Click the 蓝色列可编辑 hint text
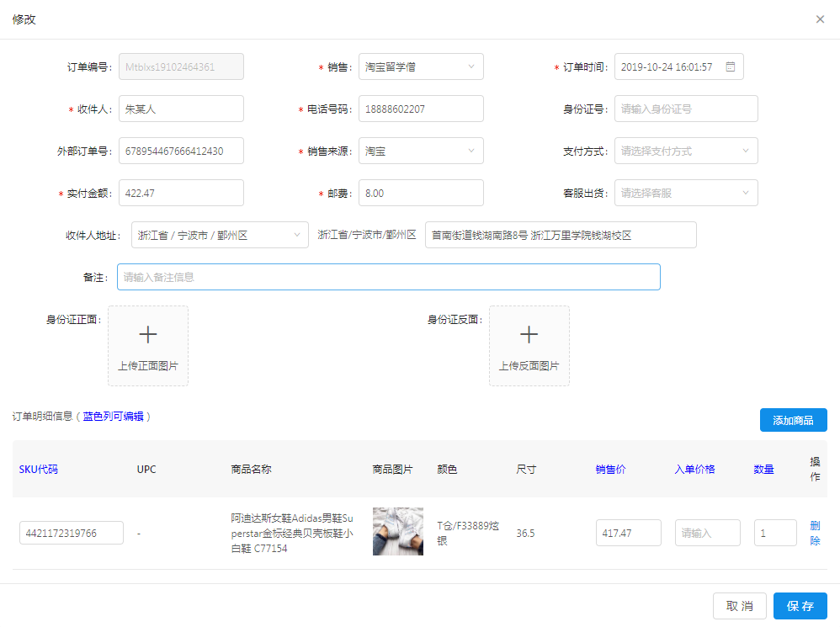The image size is (840, 627). [x=113, y=416]
